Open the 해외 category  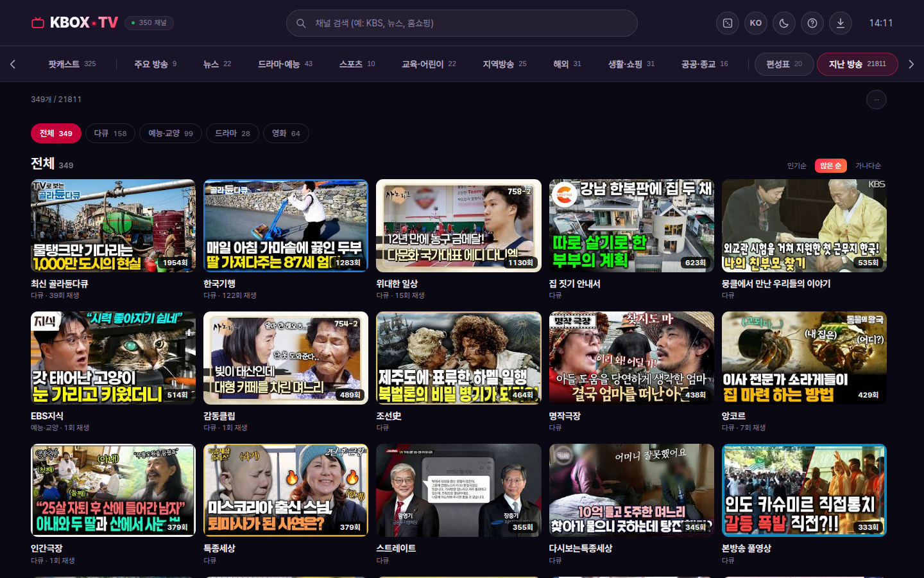[x=567, y=64]
